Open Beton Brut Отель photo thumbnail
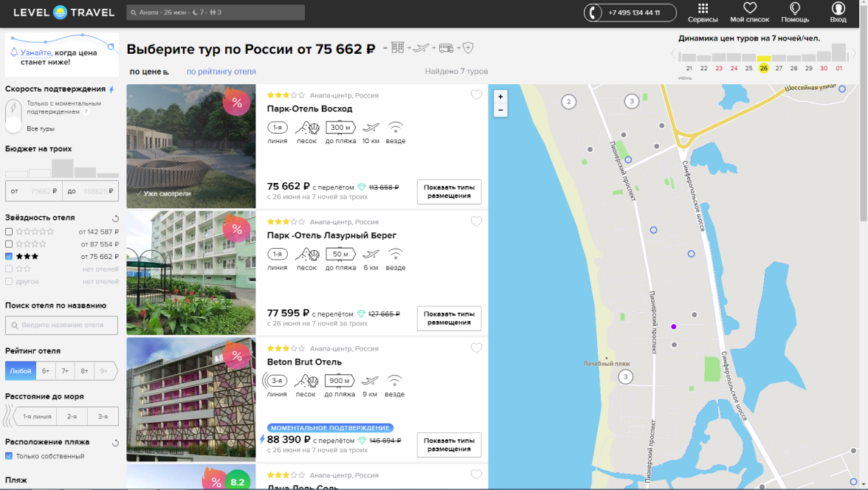This screenshot has width=868, height=490. pos(191,399)
